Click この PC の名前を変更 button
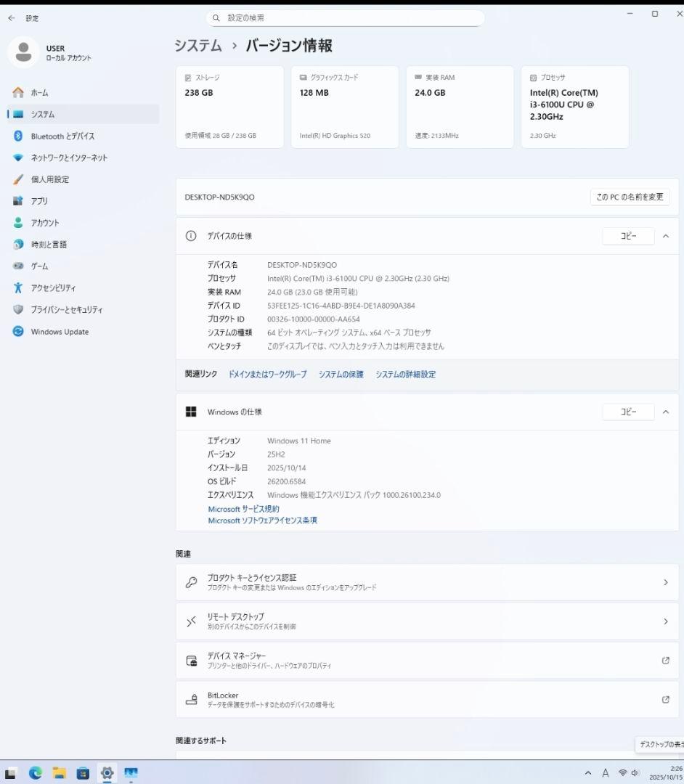 pyautogui.click(x=630, y=197)
